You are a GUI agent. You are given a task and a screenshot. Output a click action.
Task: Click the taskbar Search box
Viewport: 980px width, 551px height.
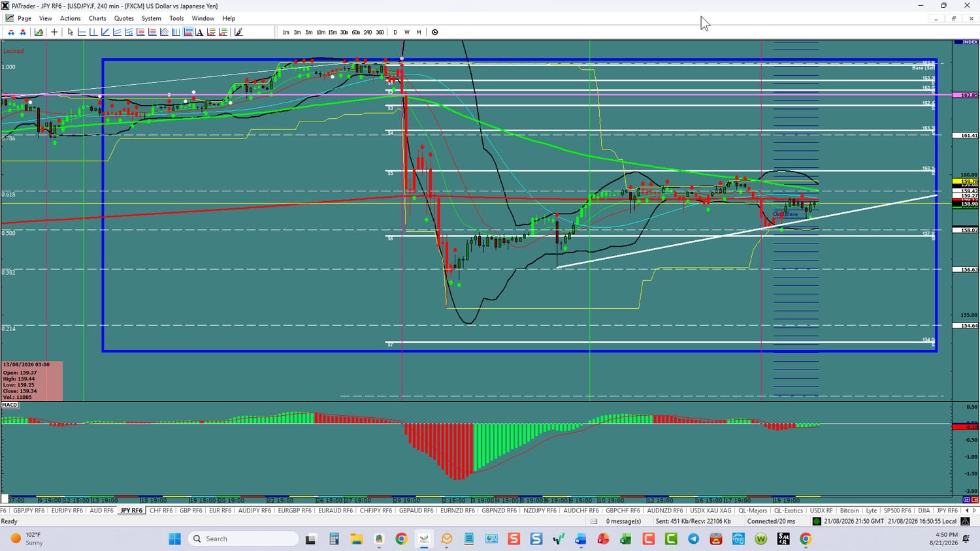pos(243,539)
